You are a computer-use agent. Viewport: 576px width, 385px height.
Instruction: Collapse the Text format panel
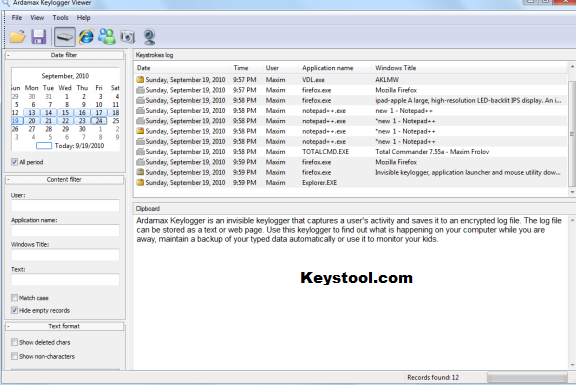[x=8, y=326]
